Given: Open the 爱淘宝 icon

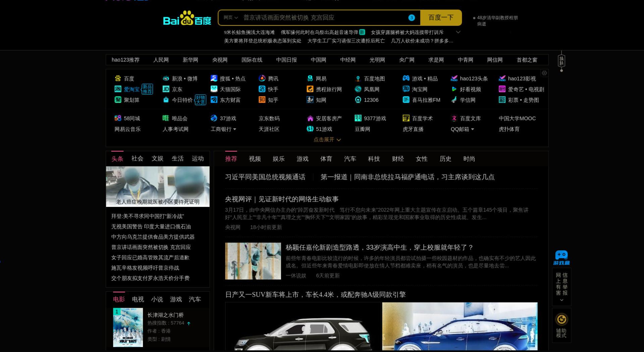Looking at the screenshot, I should (118, 89).
